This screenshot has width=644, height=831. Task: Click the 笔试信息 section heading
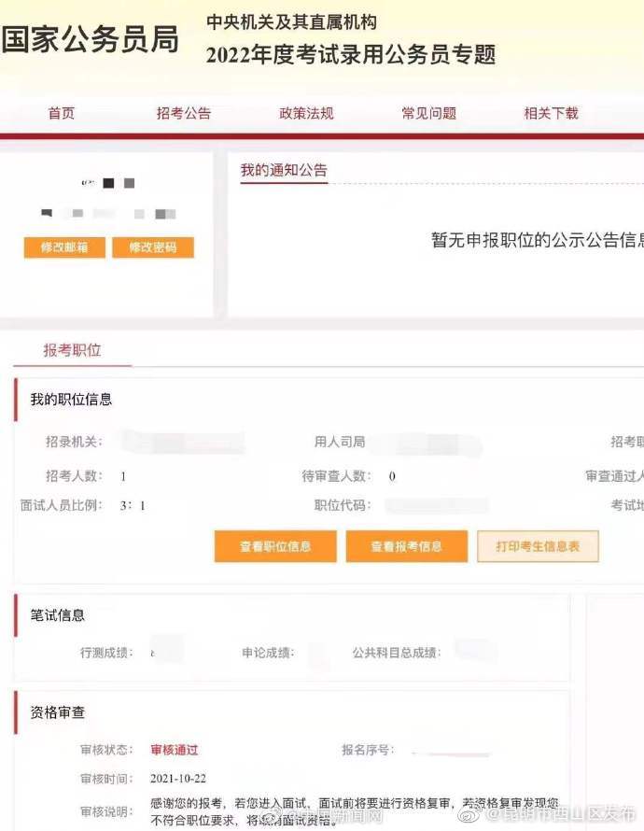(57, 614)
